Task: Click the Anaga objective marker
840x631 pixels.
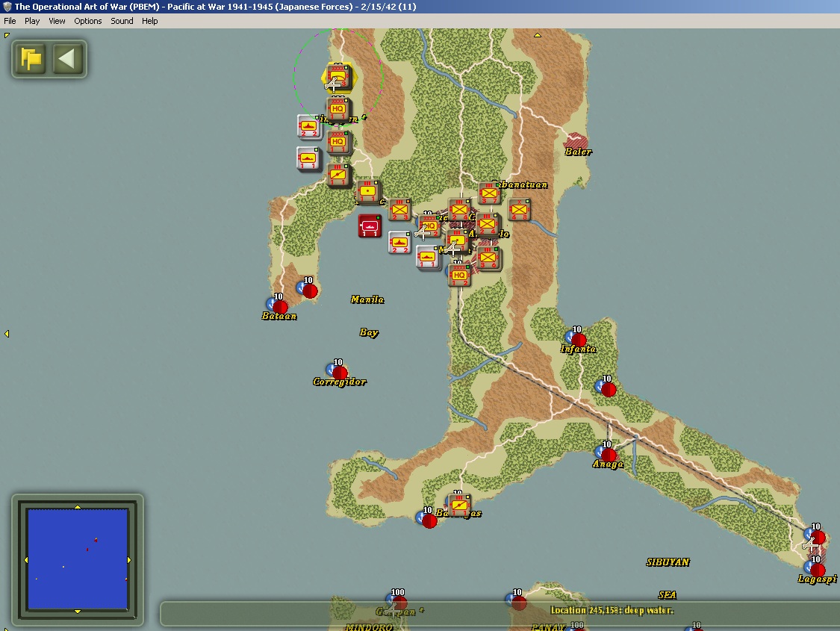Action: coord(608,454)
